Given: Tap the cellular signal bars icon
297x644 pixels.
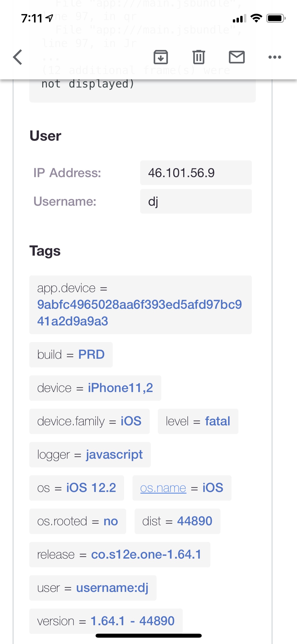Looking at the screenshot, I should coord(239,19).
